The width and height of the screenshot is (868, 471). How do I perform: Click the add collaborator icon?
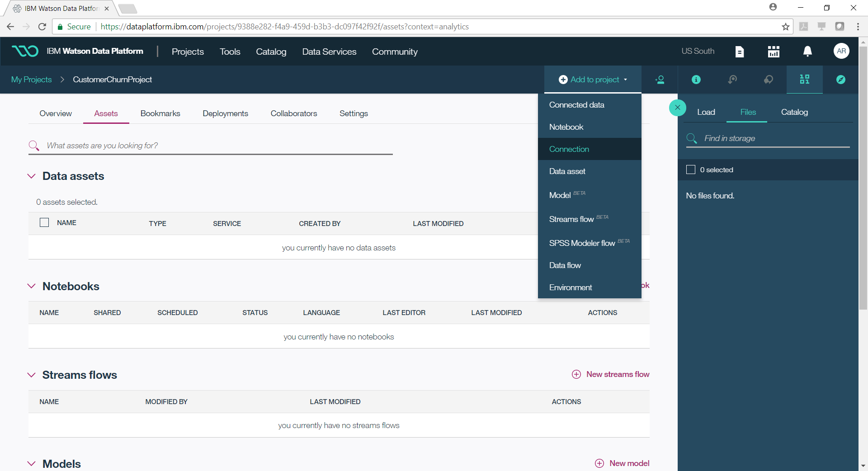(660, 80)
